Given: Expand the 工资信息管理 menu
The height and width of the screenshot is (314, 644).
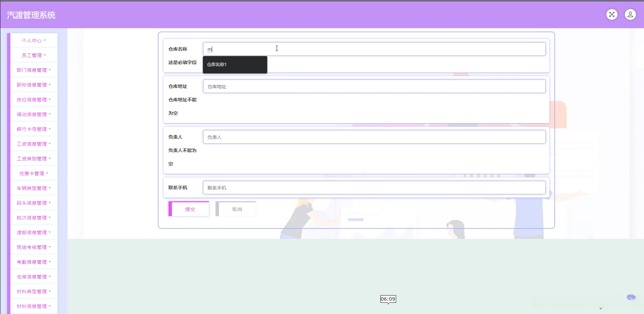Looking at the screenshot, I should click(x=34, y=144).
